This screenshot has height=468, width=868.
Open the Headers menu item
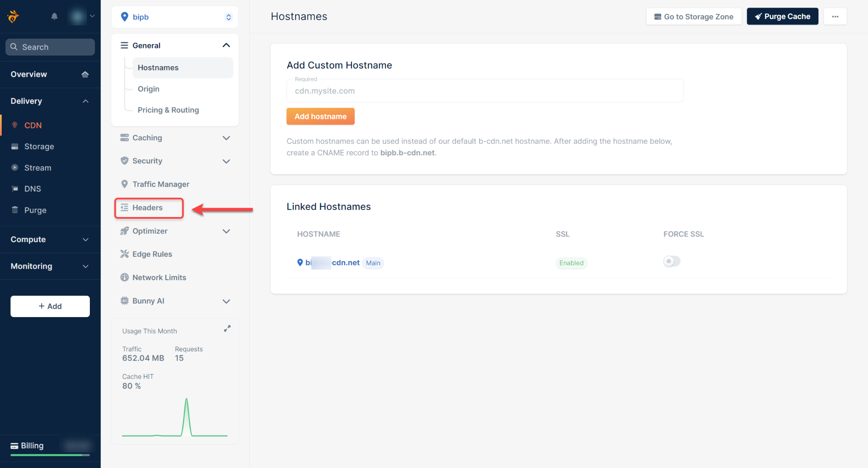(x=147, y=208)
